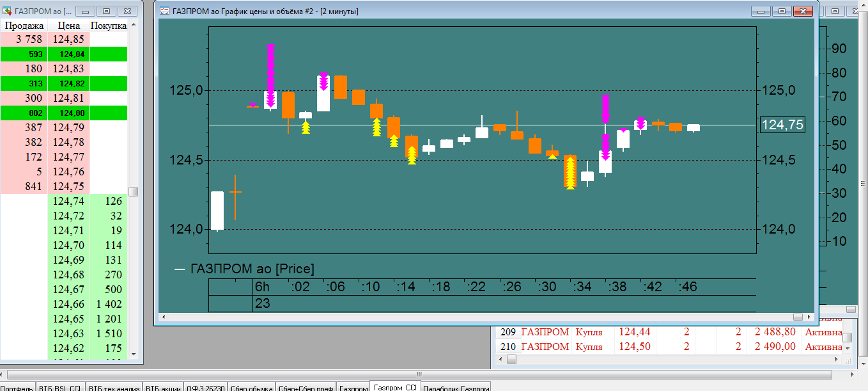Click the current price label 124,75 on chart
Screen dimensions: 868x391
coord(782,125)
